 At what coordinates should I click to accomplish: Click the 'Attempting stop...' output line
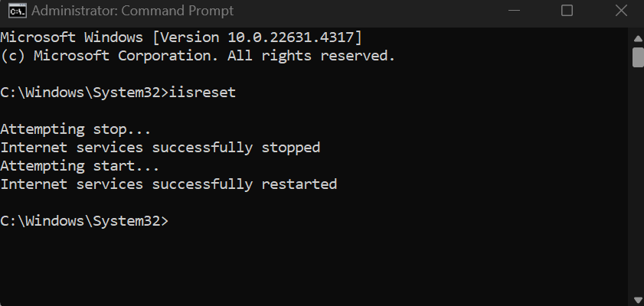pos(76,129)
